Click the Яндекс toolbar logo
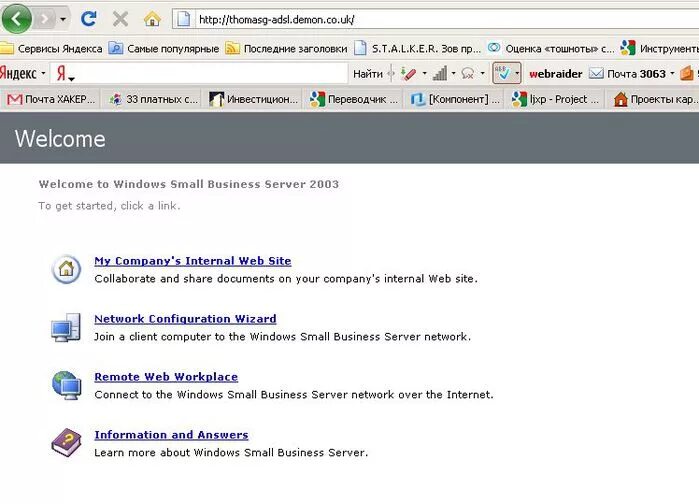Image resolution: width=699 pixels, height=504 pixels. 18,73
